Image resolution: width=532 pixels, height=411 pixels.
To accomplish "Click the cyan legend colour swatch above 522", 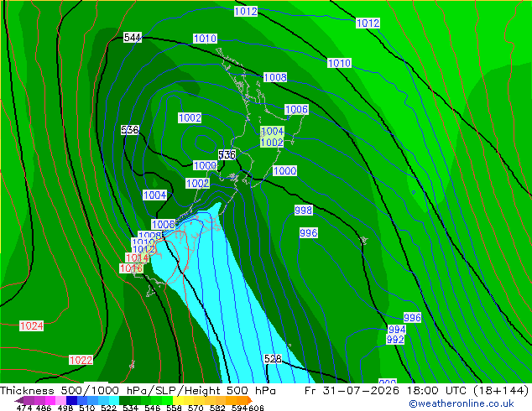I will pyautogui.click(x=113, y=400).
